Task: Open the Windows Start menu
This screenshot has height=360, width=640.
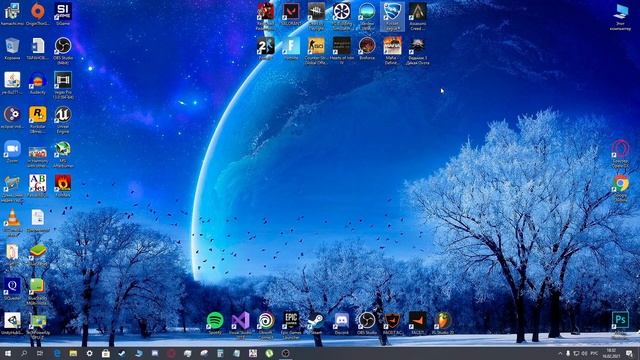Action: [7, 353]
